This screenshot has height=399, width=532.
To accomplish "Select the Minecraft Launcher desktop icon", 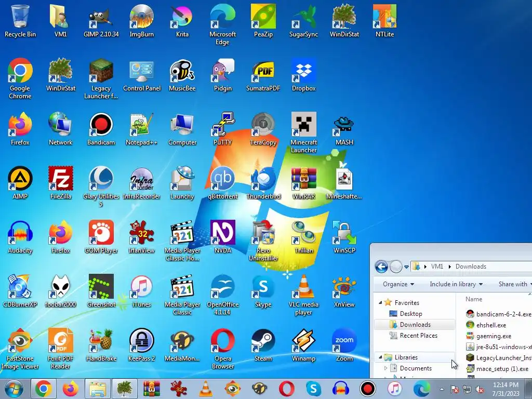I will click(x=303, y=132).
